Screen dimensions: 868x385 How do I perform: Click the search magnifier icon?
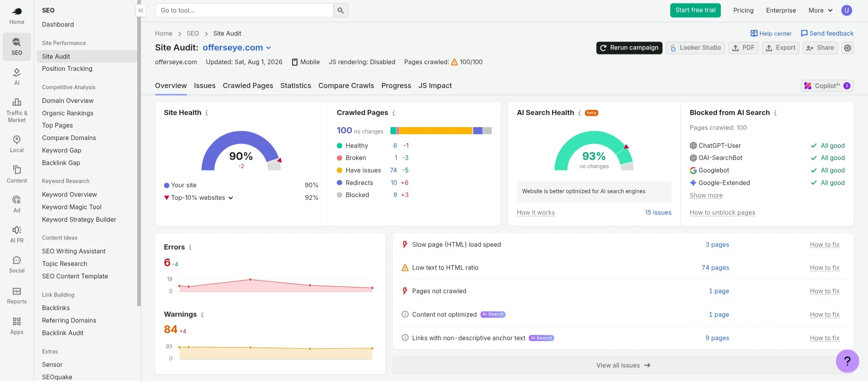pos(341,11)
